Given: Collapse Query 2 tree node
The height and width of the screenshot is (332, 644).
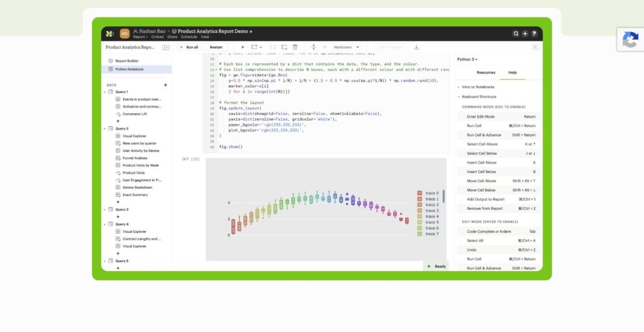Looking at the screenshot, I should [x=105, y=129].
